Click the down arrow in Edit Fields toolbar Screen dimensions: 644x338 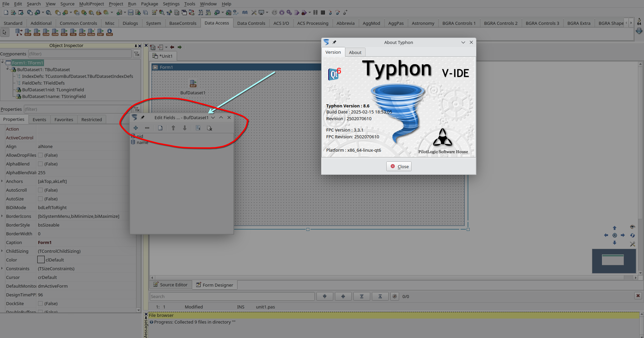pos(185,128)
